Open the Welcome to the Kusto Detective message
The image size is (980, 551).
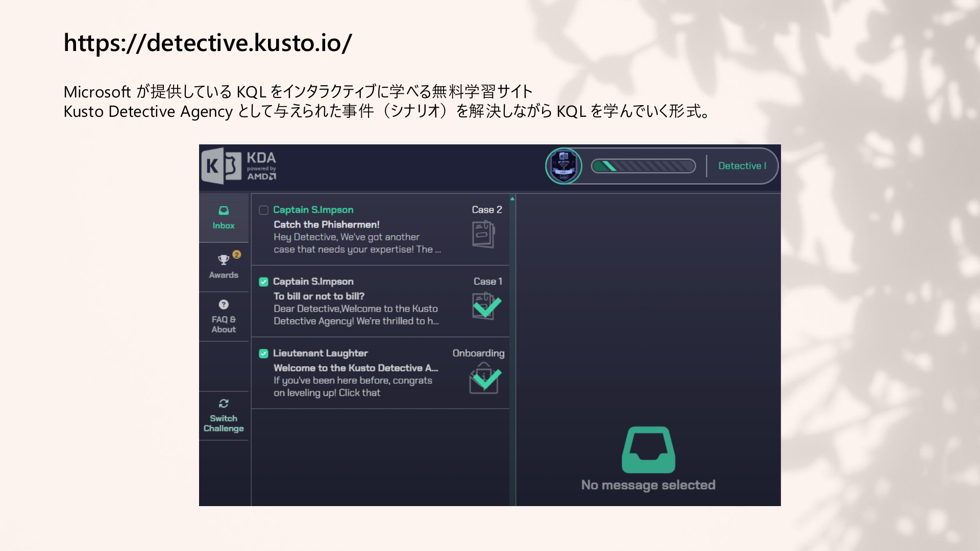[380, 373]
